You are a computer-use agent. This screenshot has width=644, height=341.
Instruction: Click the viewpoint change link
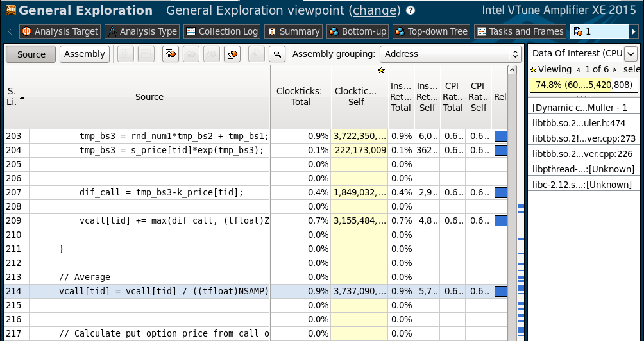point(375,11)
